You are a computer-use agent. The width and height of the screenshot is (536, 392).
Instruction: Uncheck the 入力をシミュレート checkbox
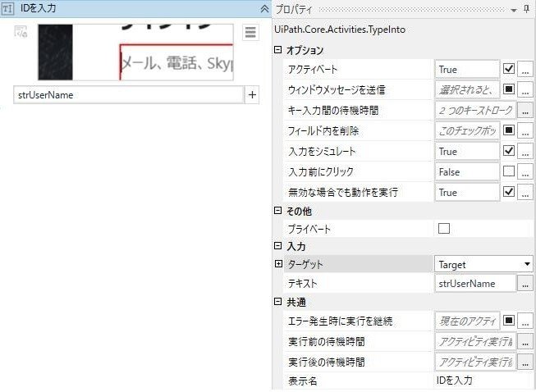pyautogui.click(x=509, y=151)
